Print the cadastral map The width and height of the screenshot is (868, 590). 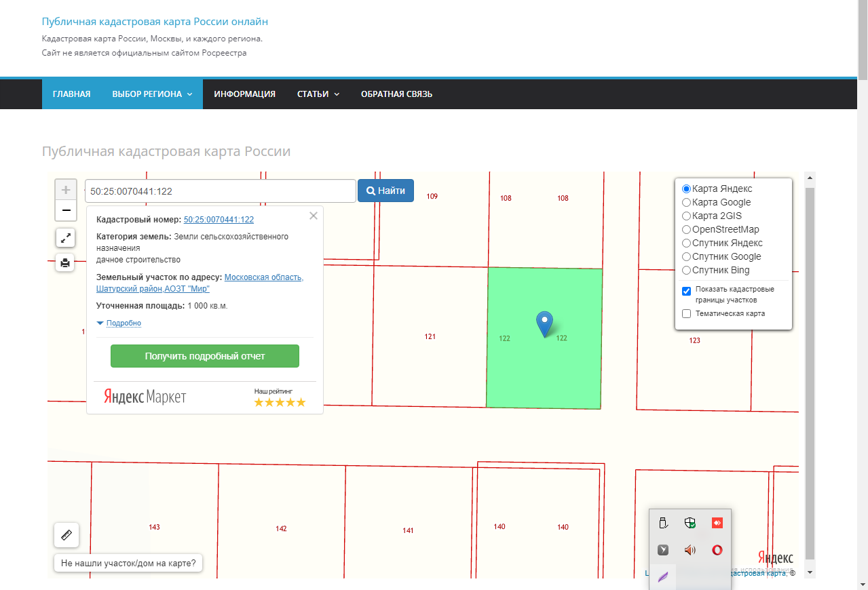tap(65, 262)
